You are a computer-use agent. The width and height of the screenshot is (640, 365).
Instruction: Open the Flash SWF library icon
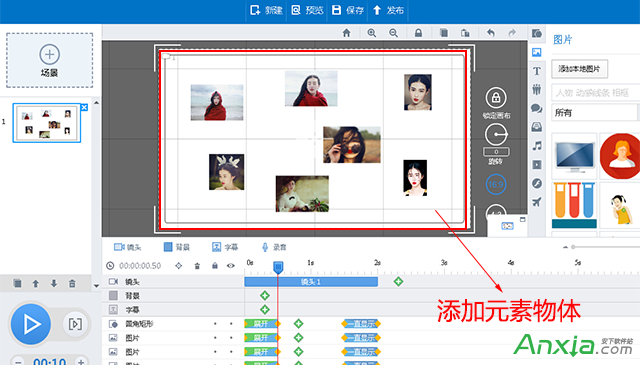point(537,183)
